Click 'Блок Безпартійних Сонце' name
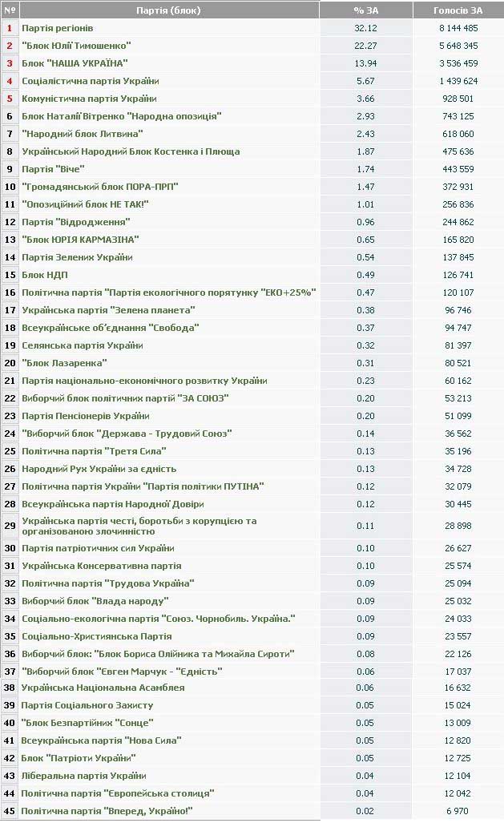504x823 pixels. point(87,724)
